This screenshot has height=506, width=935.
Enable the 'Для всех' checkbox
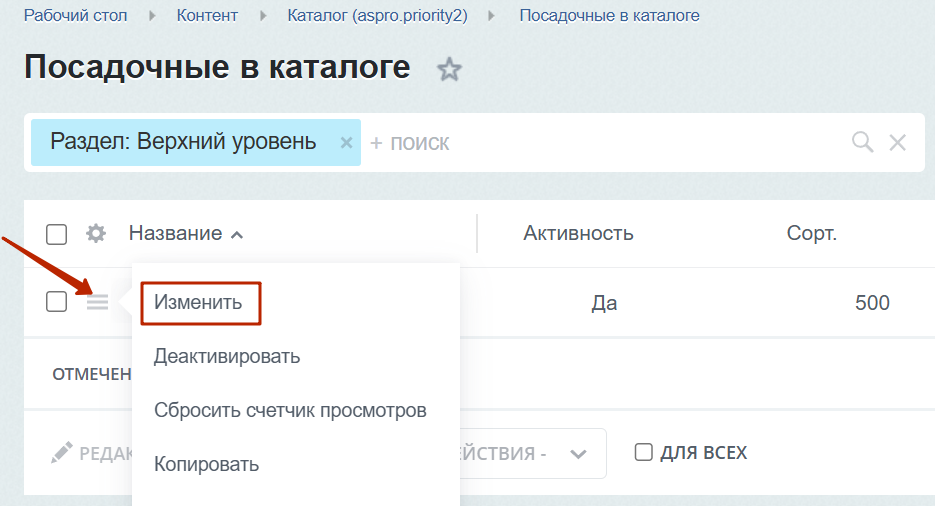pyautogui.click(x=644, y=453)
